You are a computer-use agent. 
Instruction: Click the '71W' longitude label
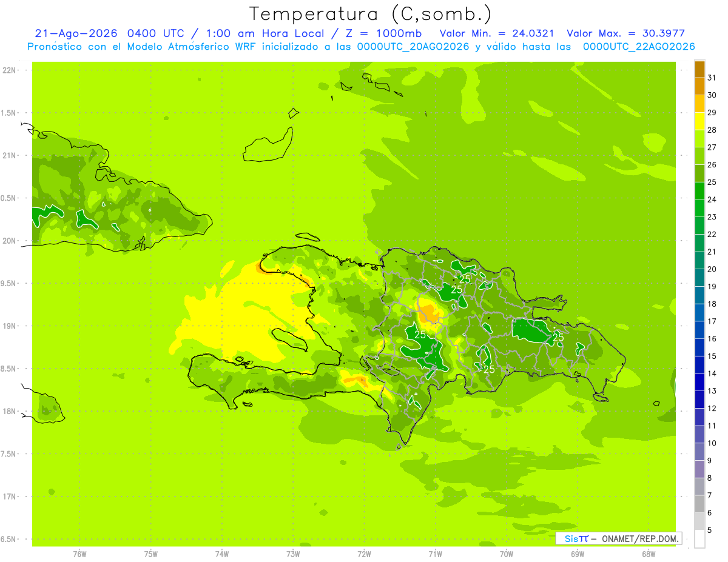point(435,554)
